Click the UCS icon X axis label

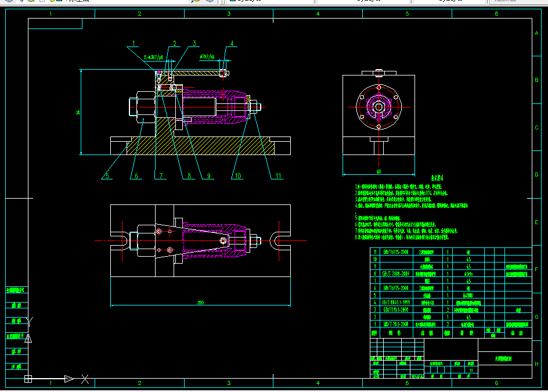click(85, 379)
